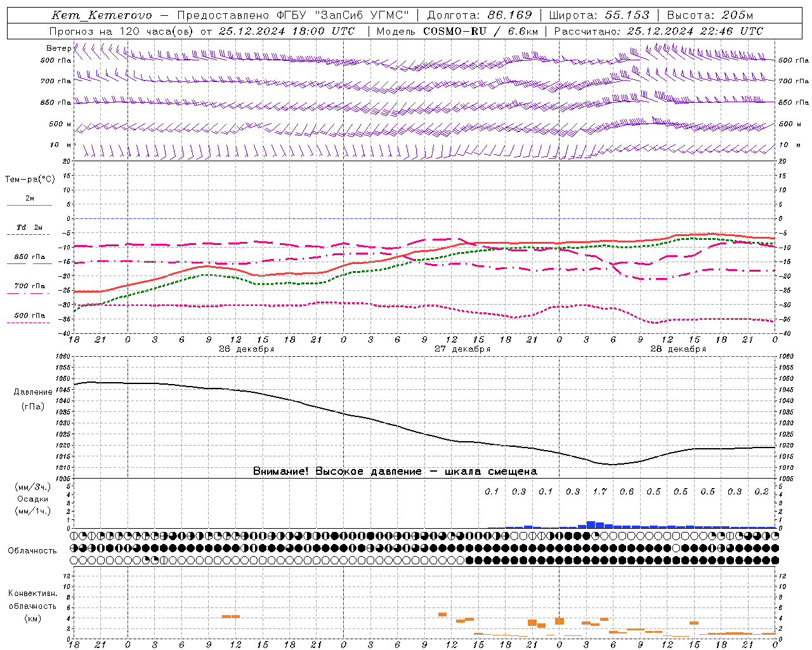Click the 'Долгота: 86.169' header field
This screenshot has height=650, width=812.
[x=480, y=15]
